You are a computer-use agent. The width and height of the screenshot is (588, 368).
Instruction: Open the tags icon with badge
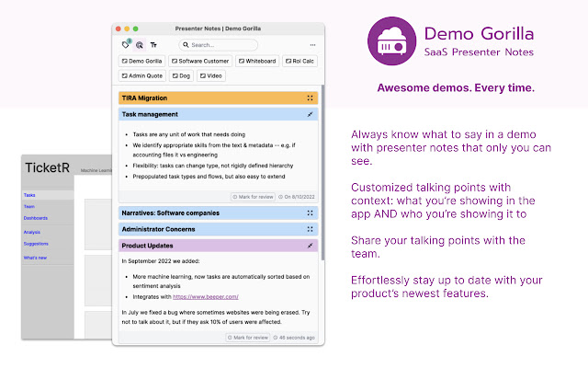pos(126,45)
